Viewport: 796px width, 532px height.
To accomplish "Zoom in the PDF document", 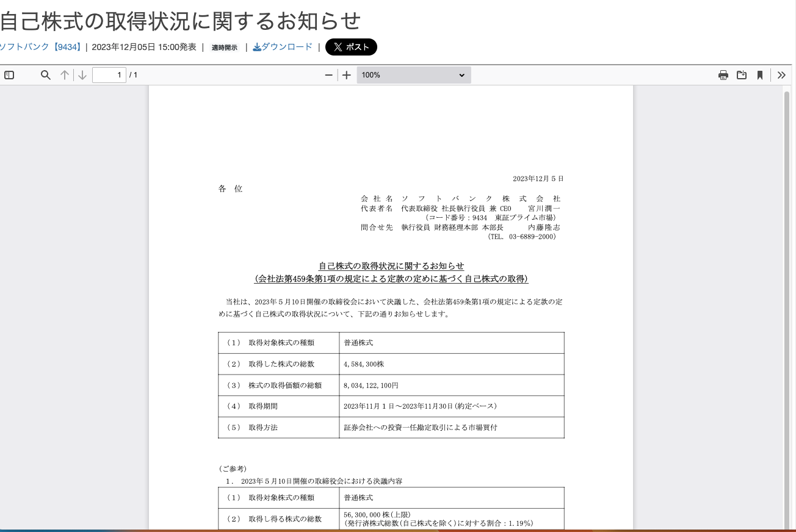I will click(347, 75).
